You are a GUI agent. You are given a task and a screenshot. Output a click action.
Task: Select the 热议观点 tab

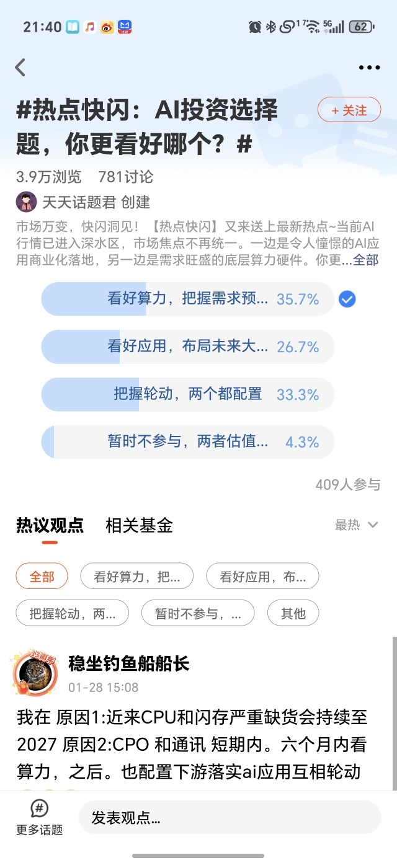point(50,526)
